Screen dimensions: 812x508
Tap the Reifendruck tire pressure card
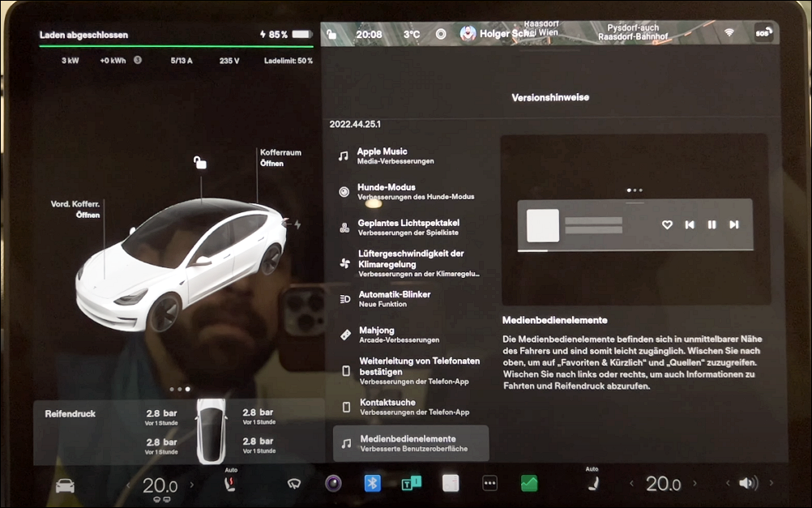point(179,432)
